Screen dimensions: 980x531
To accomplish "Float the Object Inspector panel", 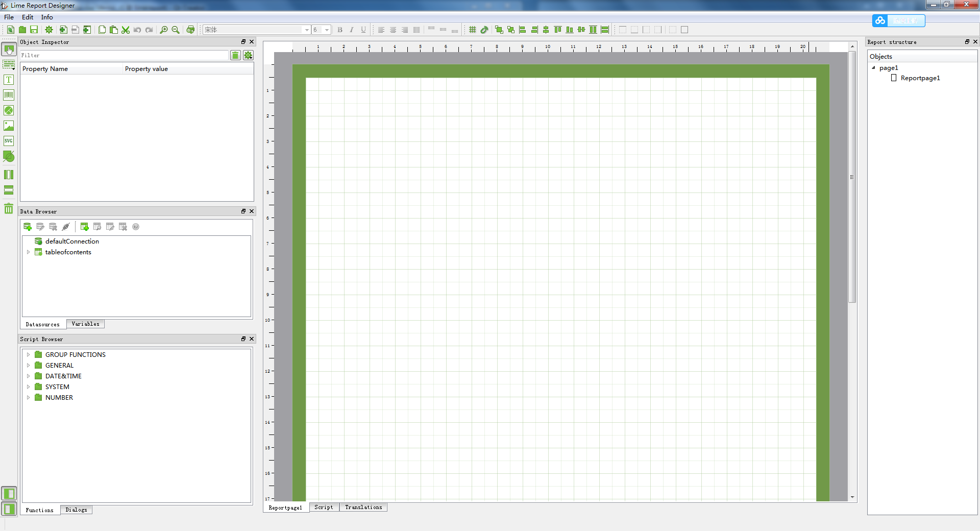I will click(243, 42).
